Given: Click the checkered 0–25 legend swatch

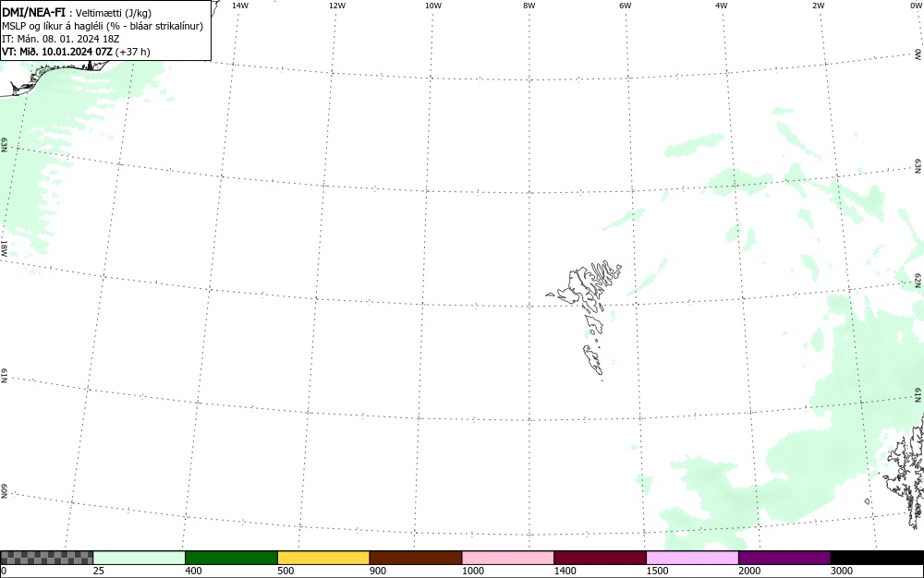Looking at the screenshot, I should click(x=47, y=558).
